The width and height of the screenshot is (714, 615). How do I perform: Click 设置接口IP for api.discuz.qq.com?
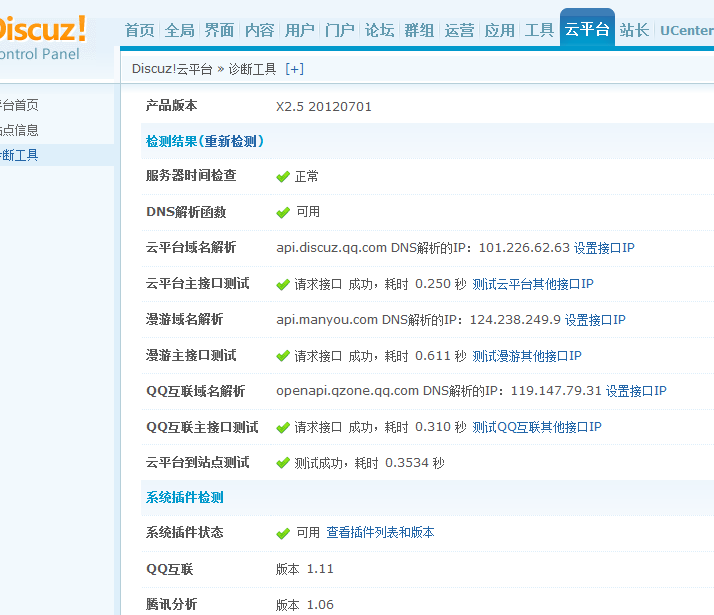click(603, 248)
